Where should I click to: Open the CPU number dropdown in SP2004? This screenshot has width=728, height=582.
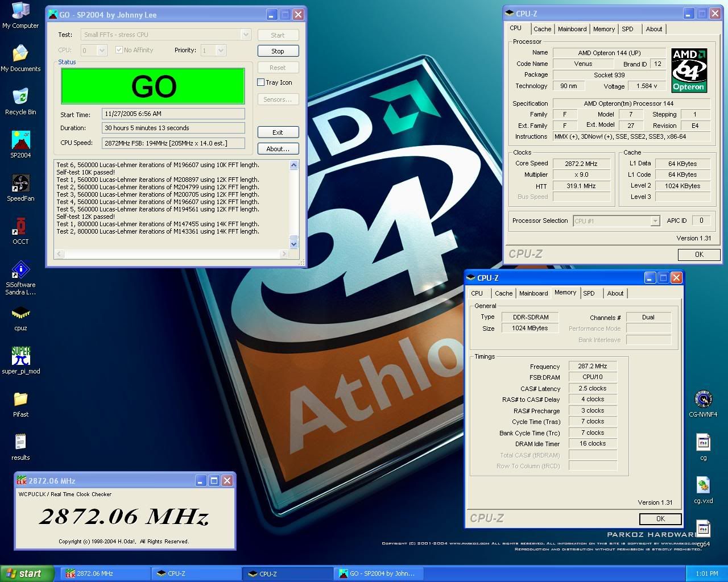[102, 51]
